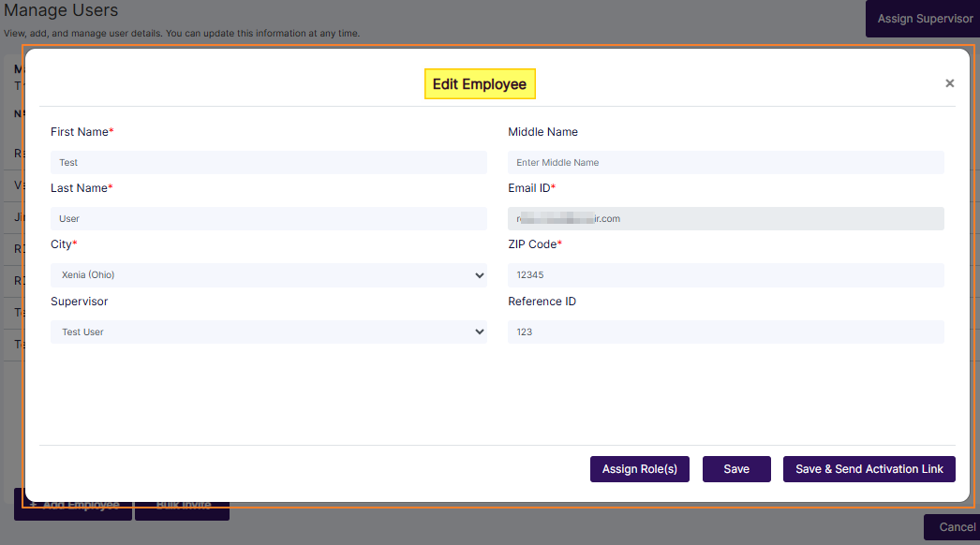Click the Assign Role(s) button
Viewport: 980px width, 545px height.
(x=639, y=469)
